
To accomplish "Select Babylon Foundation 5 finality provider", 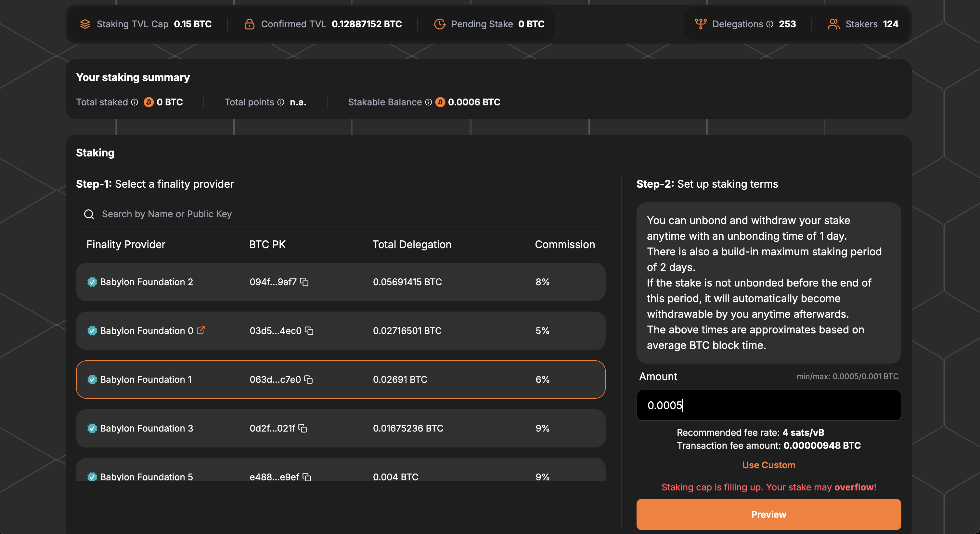I will 341,470.
